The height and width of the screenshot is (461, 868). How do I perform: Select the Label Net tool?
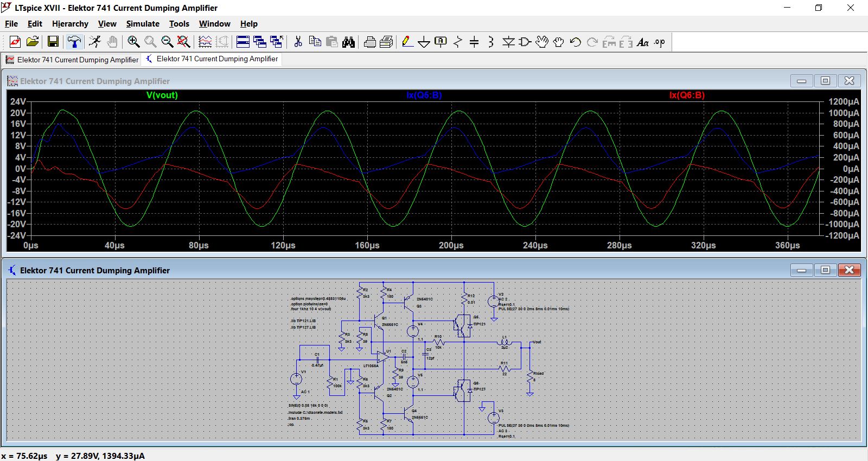(x=441, y=42)
